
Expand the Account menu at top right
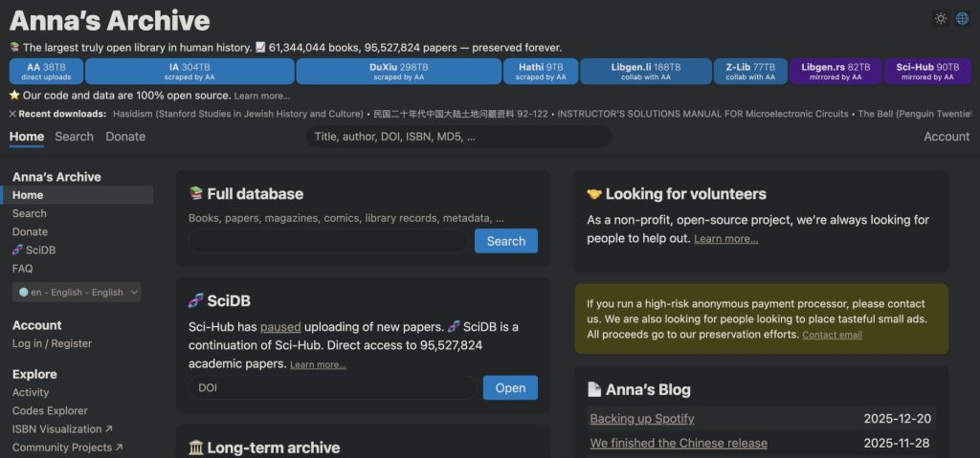[x=946, y=137]
